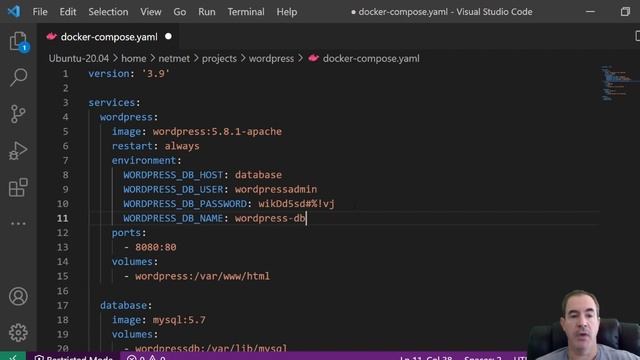This screenshot has width=640, height=360.
Task: Restore down the VS Code window
Action: pos(625,11)
